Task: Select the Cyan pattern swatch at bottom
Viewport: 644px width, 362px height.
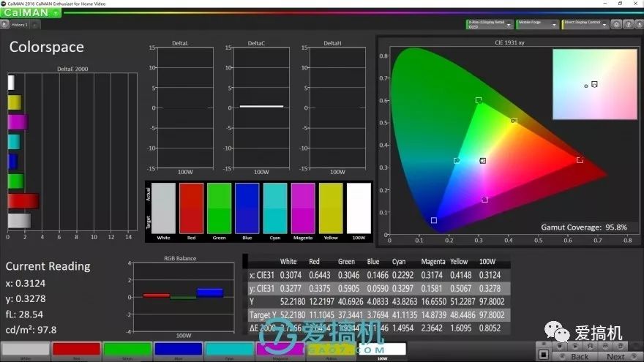Action: (x=228, y=350)
